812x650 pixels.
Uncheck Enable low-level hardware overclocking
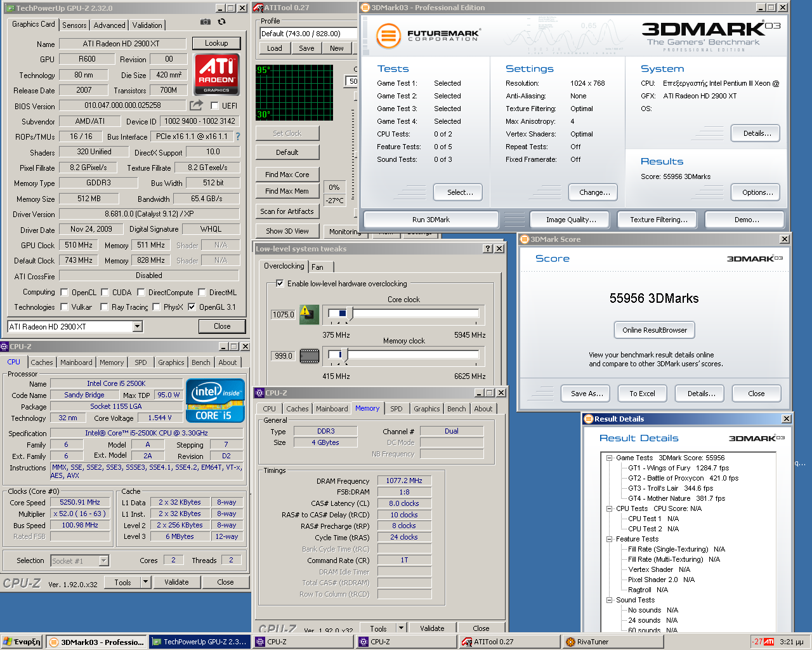pyautogui.click(x=280, y=284)
